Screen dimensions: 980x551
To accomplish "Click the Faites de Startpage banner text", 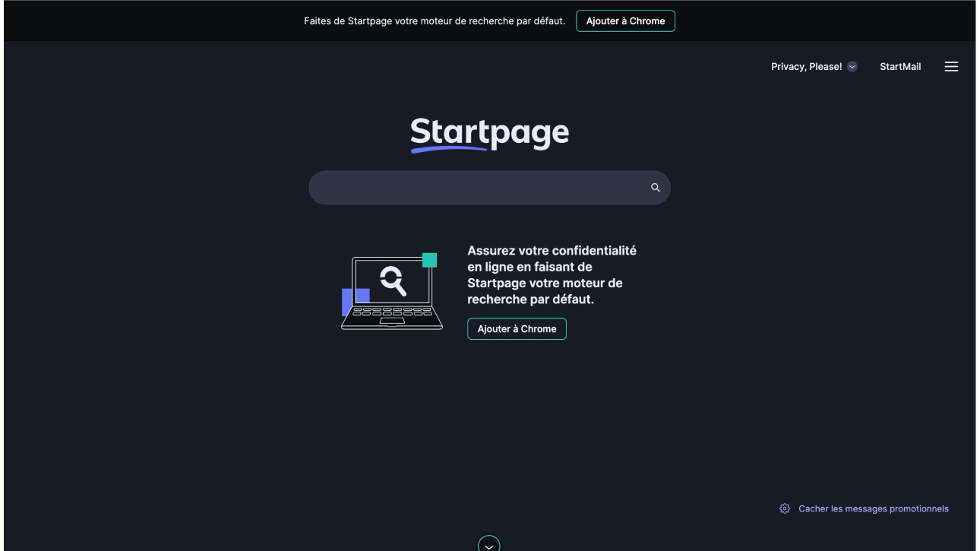I will 435,21.
